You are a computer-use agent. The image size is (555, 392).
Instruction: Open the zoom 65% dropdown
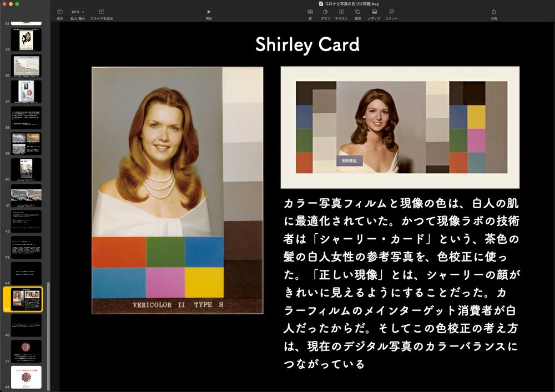pos(78,12)
